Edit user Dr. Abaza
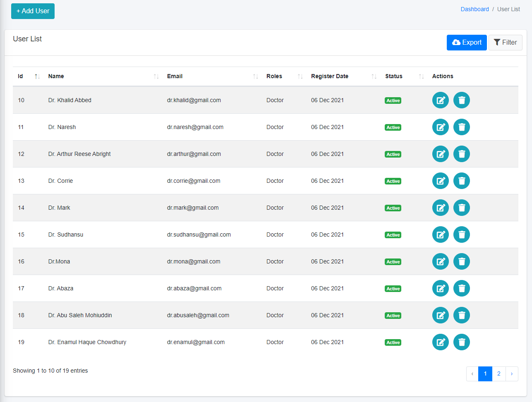Screen dimensions: 532x402 (x=440, y=288)
